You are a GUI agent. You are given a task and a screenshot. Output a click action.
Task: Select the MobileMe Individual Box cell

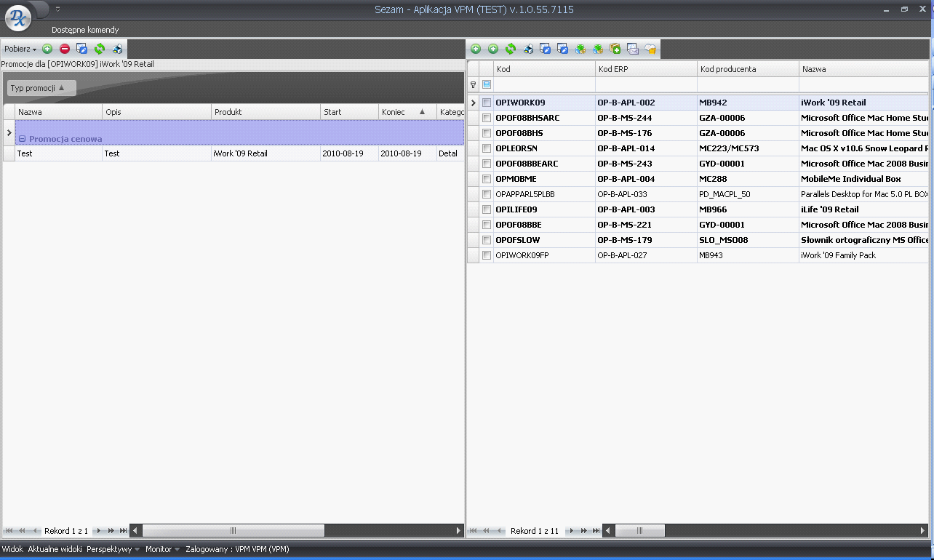pos(864,179)
